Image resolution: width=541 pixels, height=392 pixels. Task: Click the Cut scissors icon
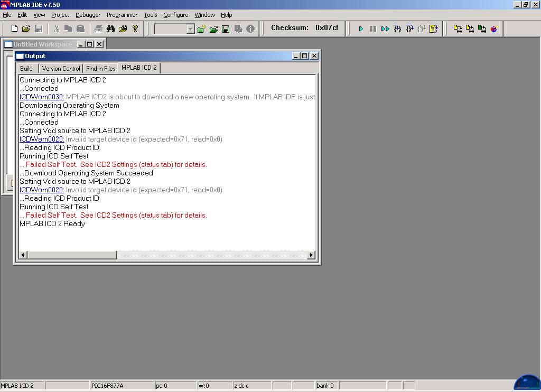click(57, 29)
